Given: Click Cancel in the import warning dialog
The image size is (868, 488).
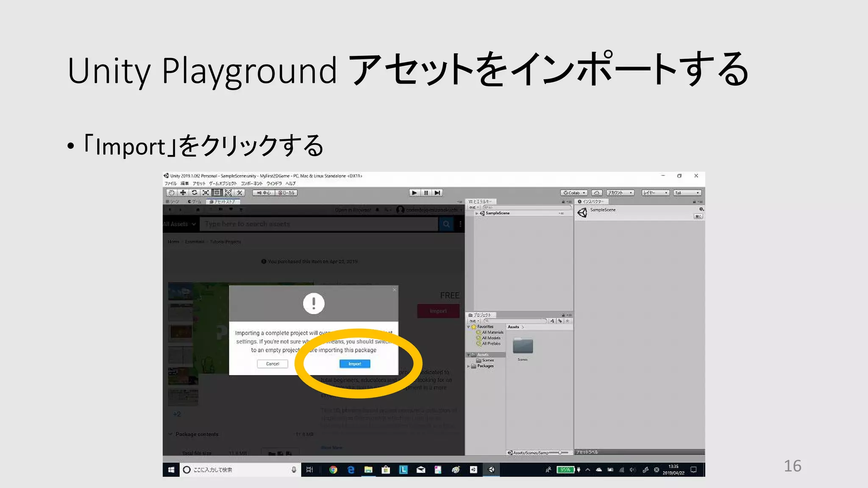Looking at the screenshot, I should pyautogui.click(x=273, y=364).
